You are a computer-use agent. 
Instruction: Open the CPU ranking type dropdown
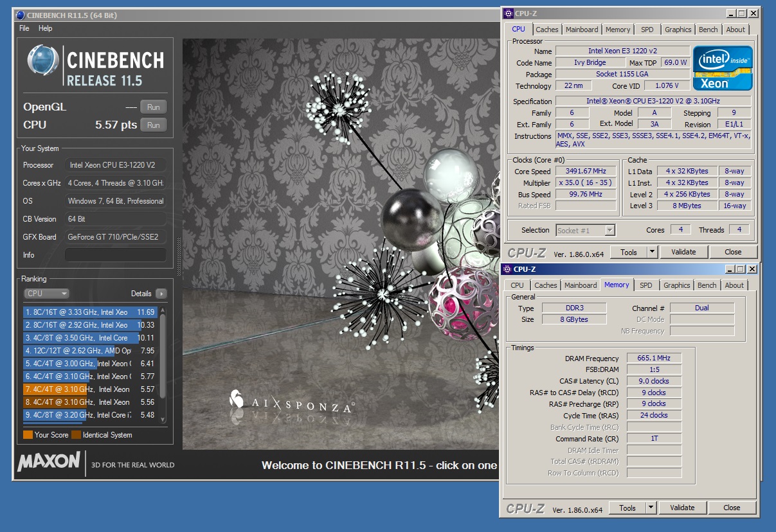(46, 294)
